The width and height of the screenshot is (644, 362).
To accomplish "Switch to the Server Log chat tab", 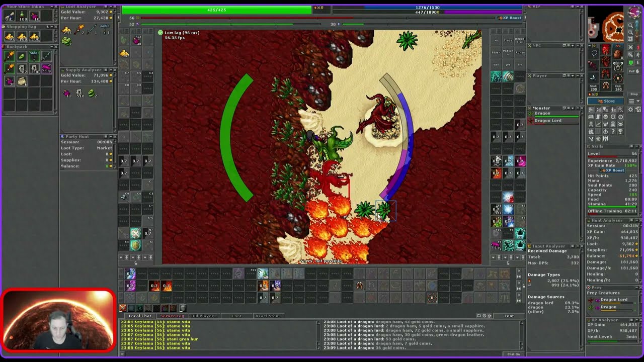I will point(172,316).
